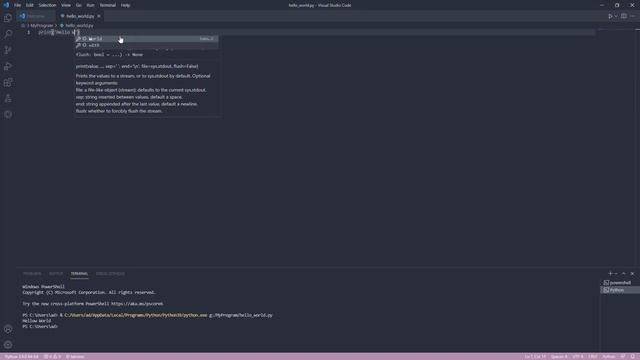Open run options dropdown beside play button
This screenshot has width=640, height=360.
pos(616,16)
